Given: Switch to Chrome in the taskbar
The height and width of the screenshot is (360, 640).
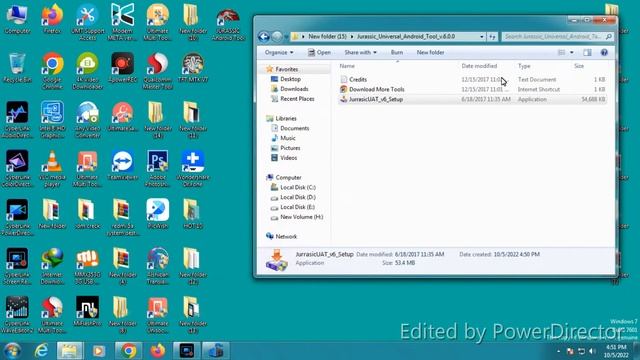Looking at the screenshot, I should click(128, 351).
